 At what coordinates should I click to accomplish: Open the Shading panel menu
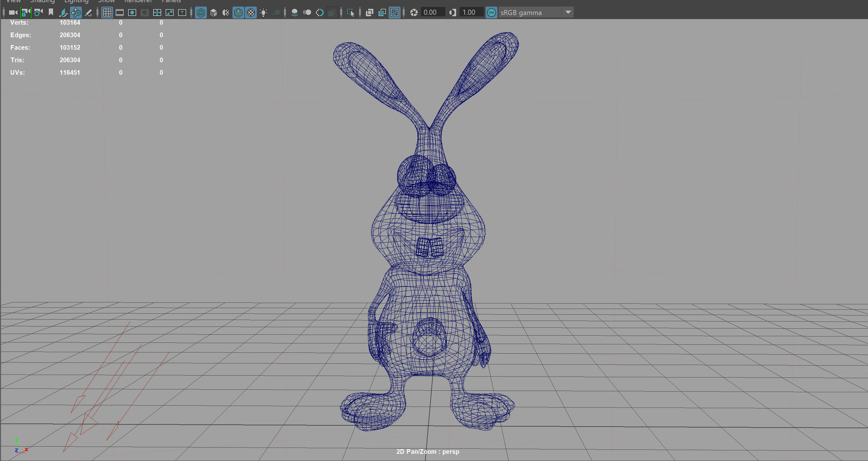42,1
